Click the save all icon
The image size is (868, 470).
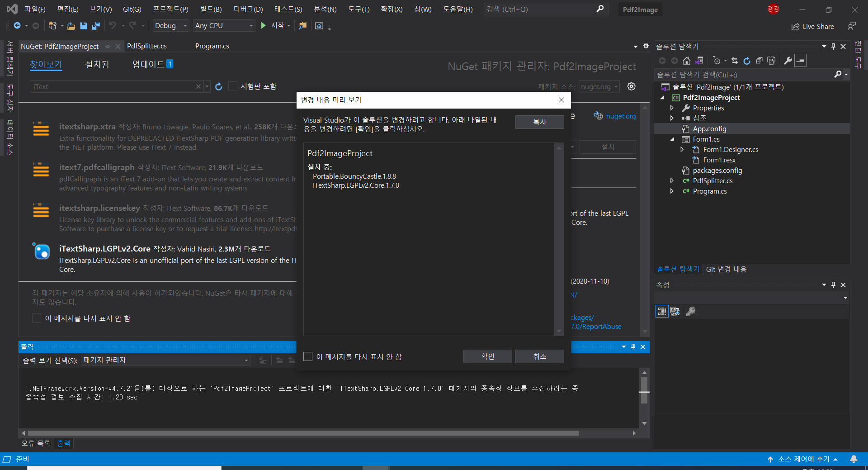coord(96,26)
